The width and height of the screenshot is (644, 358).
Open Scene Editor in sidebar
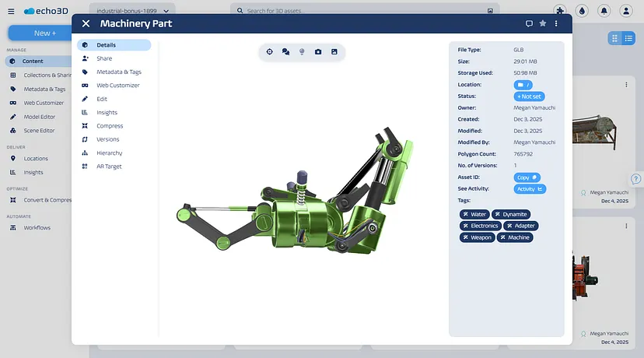tap(40, 131)
